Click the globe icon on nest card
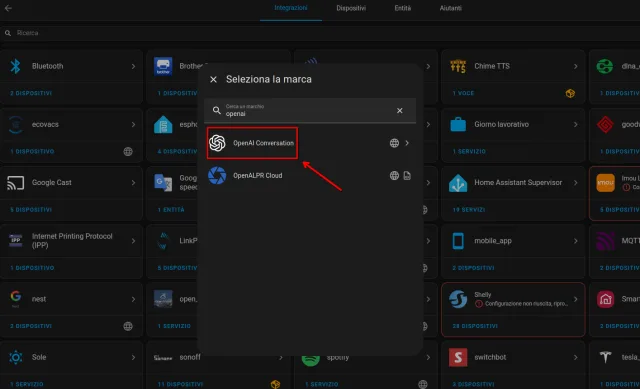 pyautogui.click(x=128, y=326)
